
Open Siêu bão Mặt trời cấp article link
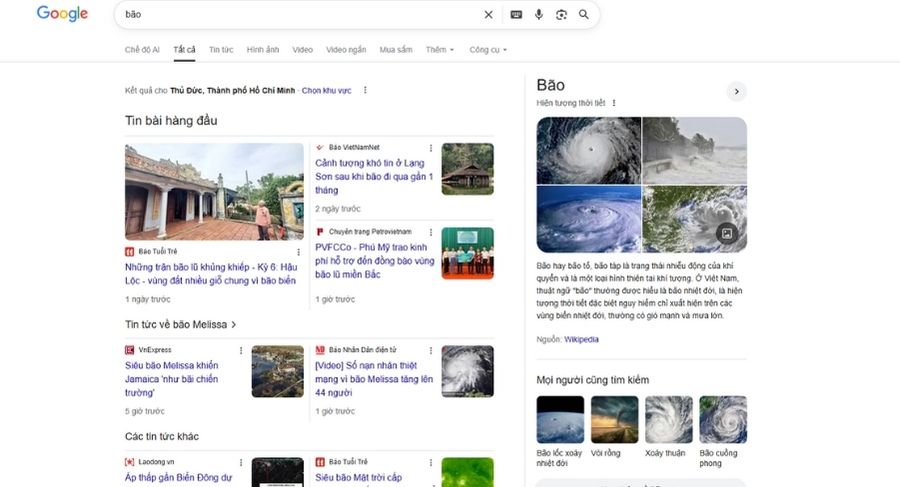pyautogui.click(x=359, y=477)
